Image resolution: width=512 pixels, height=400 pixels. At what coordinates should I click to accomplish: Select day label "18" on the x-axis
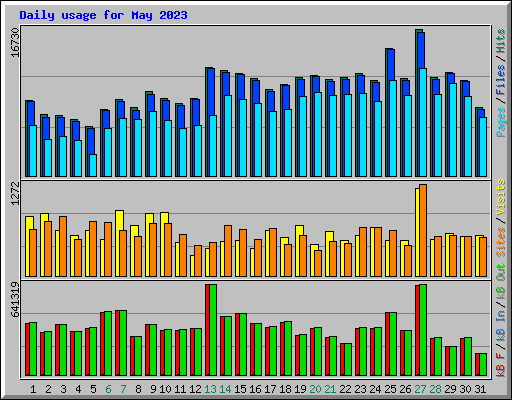click(285, 389)
